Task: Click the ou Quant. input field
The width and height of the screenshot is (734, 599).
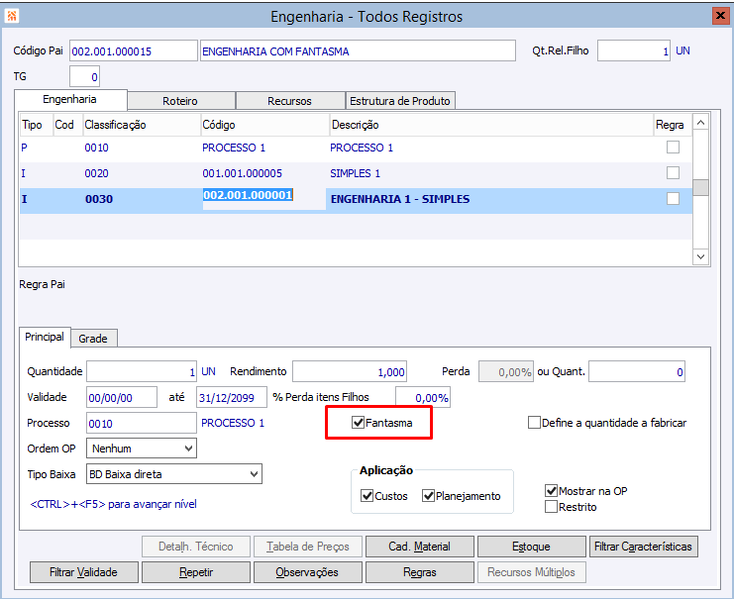Action: tap(637, 372)
